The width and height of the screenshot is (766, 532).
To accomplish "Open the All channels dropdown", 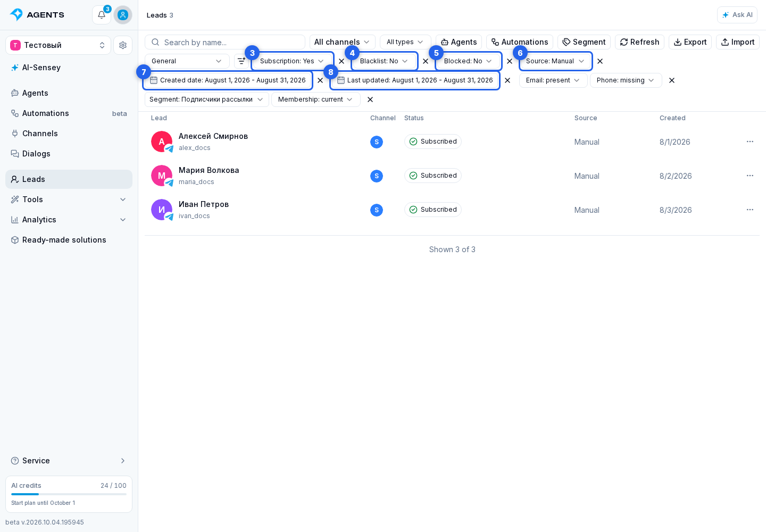I will 343,42.
